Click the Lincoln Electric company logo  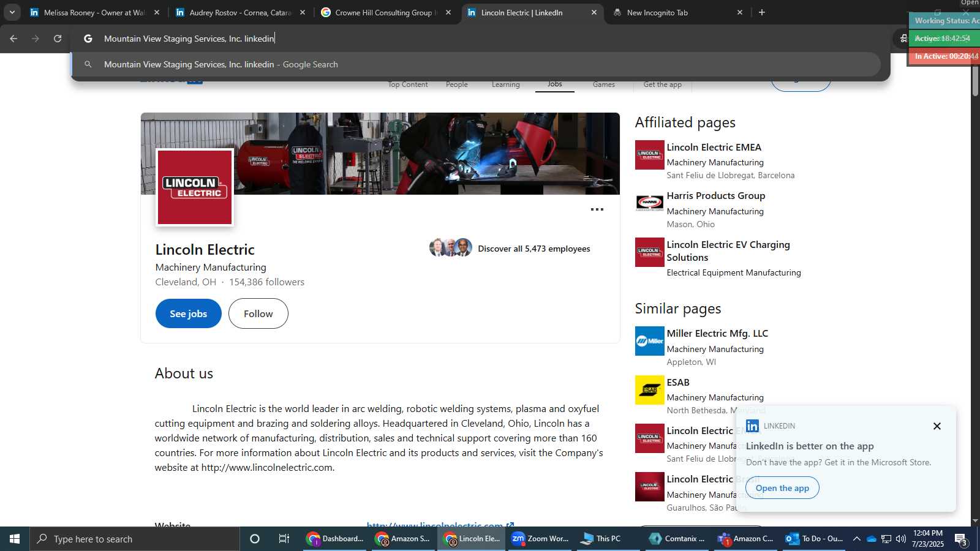pyautogui.click(x=195, y=187)
